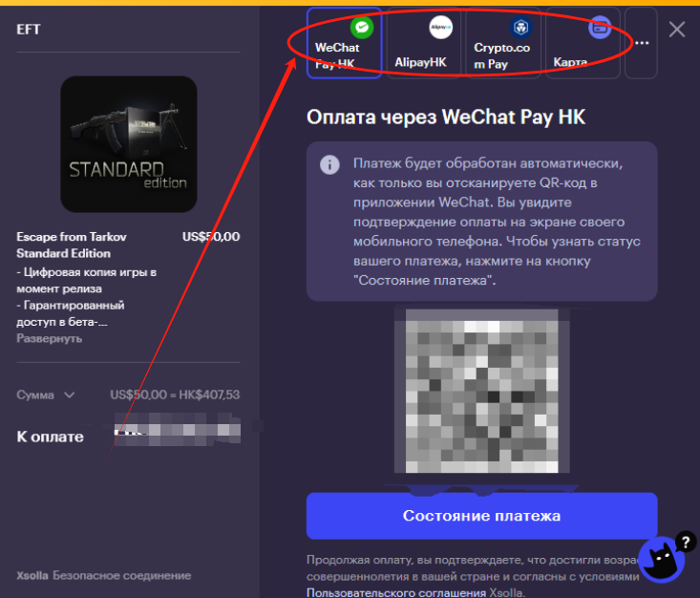Open the cat help chat widget
Screen dimensions: 700x598
(x=662, y=560)
